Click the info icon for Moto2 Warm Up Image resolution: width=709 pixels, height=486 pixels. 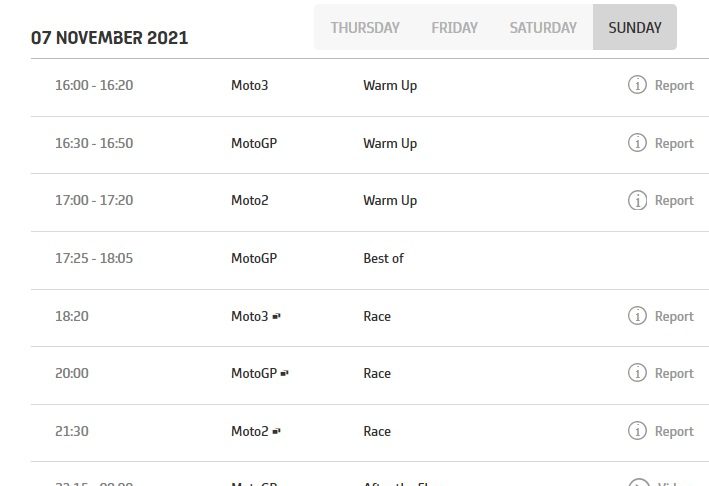[637, 200]
